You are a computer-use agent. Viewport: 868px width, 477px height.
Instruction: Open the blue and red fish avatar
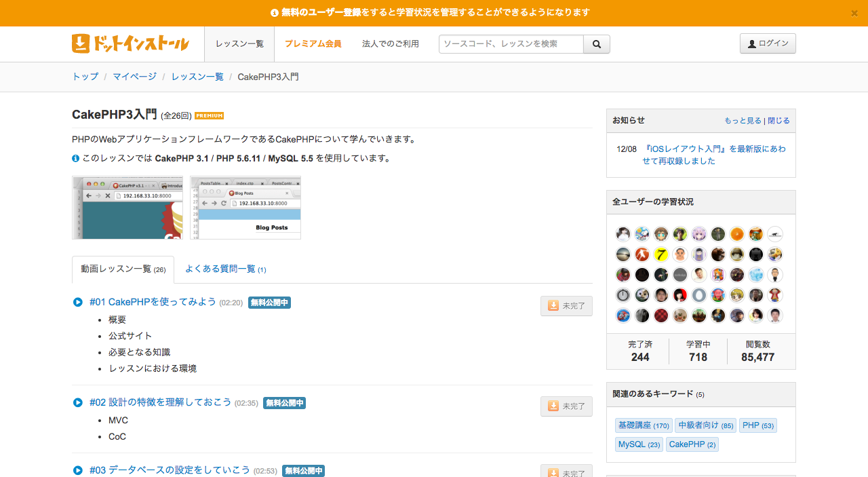[x=623, y=316]
